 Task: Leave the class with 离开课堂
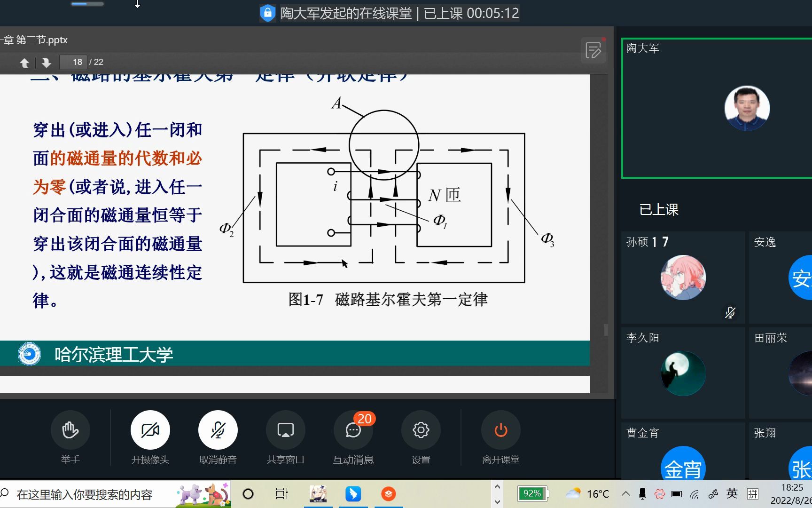500,429
